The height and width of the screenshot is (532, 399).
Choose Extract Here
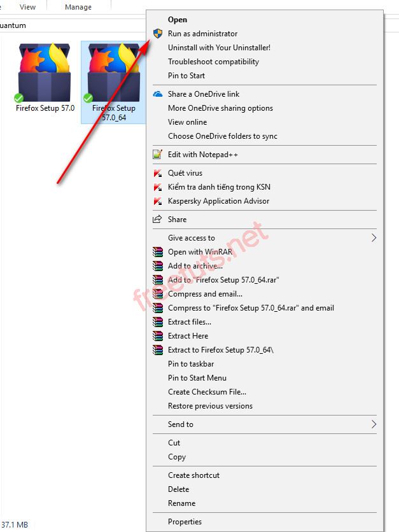265,336
